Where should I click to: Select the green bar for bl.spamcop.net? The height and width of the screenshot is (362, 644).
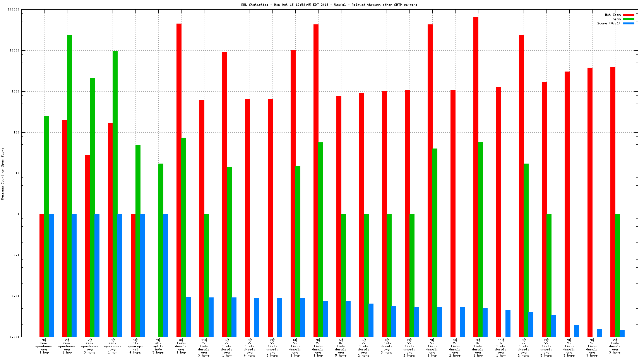tap(138, 241)
